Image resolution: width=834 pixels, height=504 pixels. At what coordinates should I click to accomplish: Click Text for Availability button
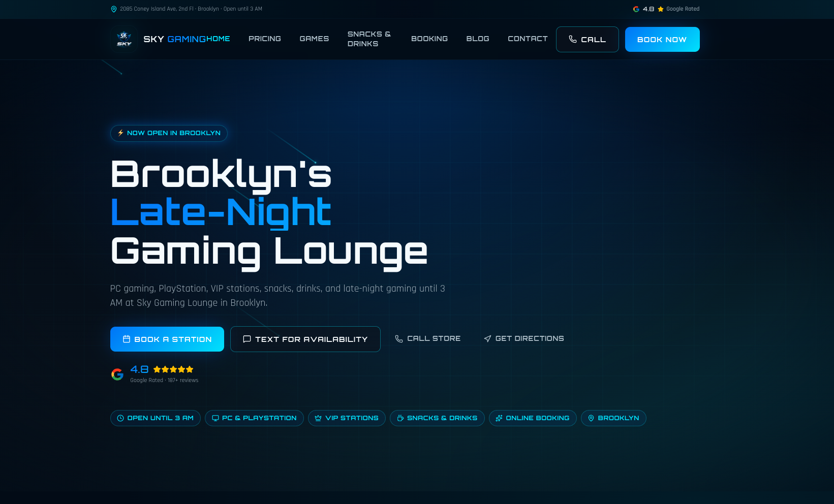305,339
